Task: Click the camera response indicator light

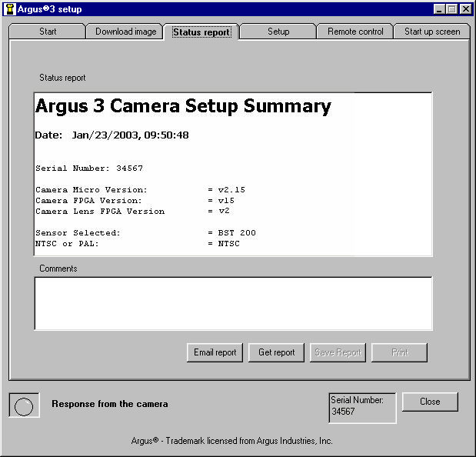Action: click(24, 406)
